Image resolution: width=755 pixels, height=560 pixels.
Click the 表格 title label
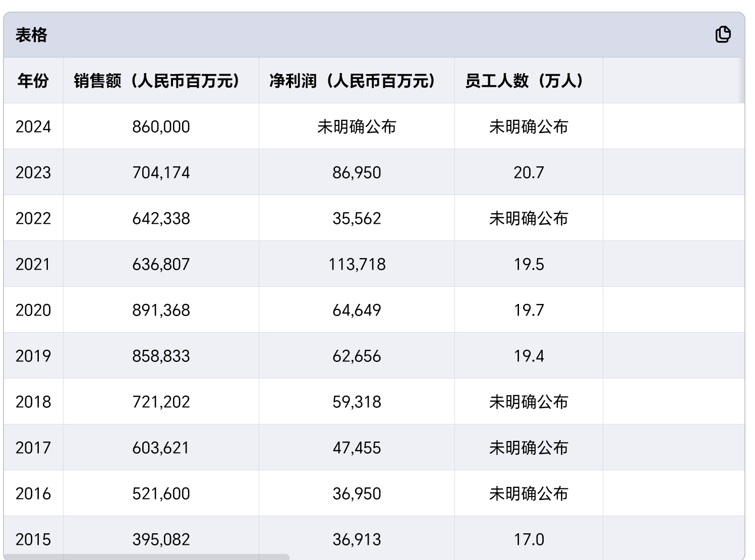(31, 35)
